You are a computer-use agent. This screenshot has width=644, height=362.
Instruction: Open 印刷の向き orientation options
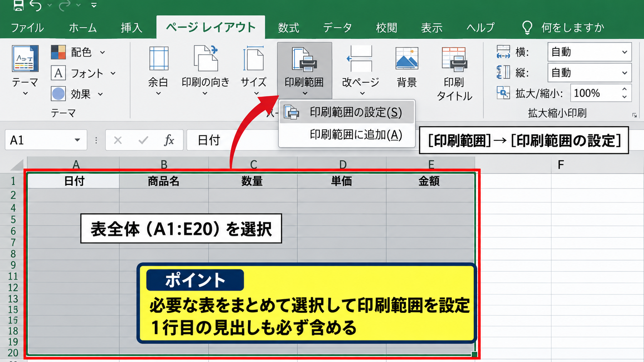[x=206, y=70]
